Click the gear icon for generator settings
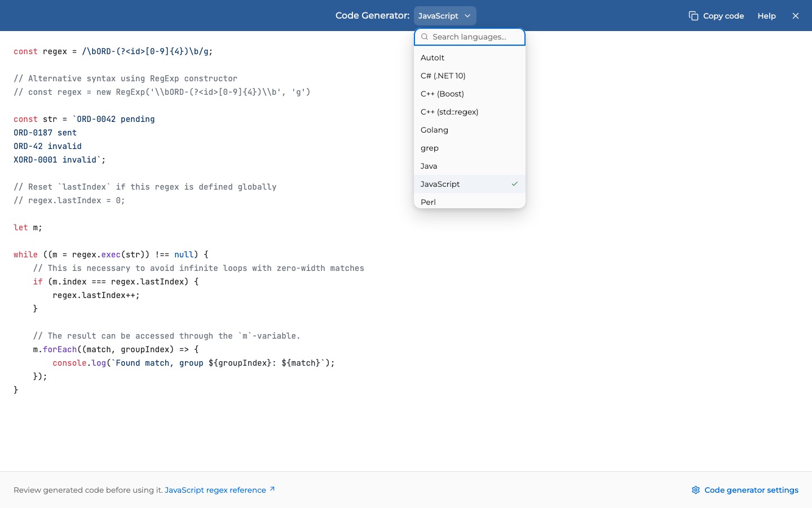Viewport: 812px width, 508px height. 696,490
